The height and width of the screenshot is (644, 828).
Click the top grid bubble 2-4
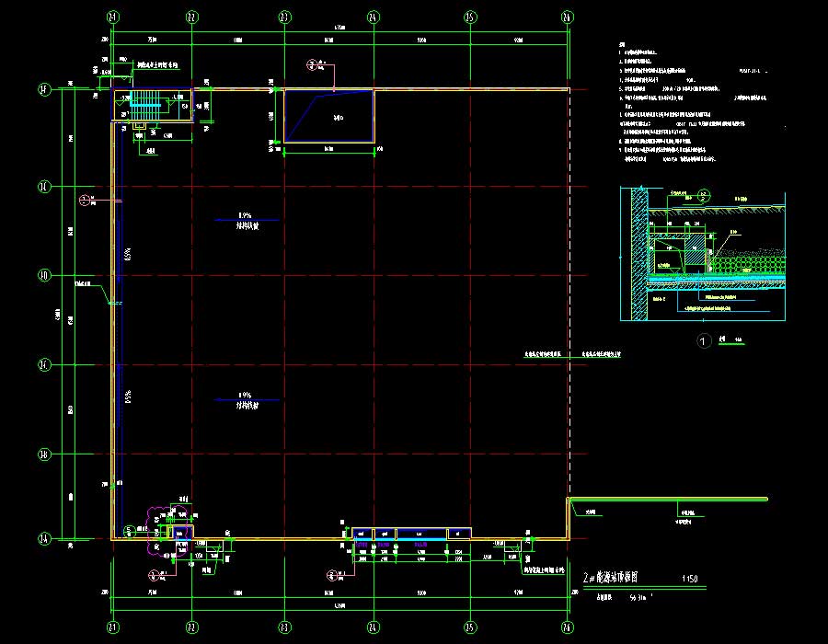click(374, 17)
